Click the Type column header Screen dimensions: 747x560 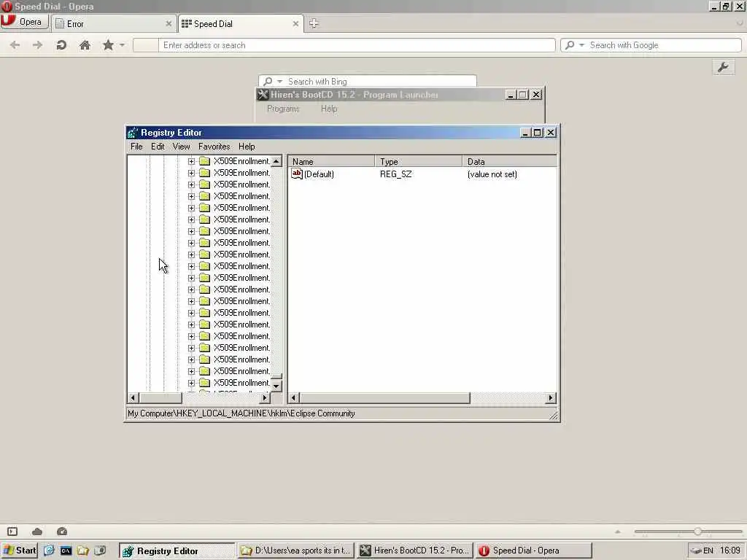click(x=418, y=161)
